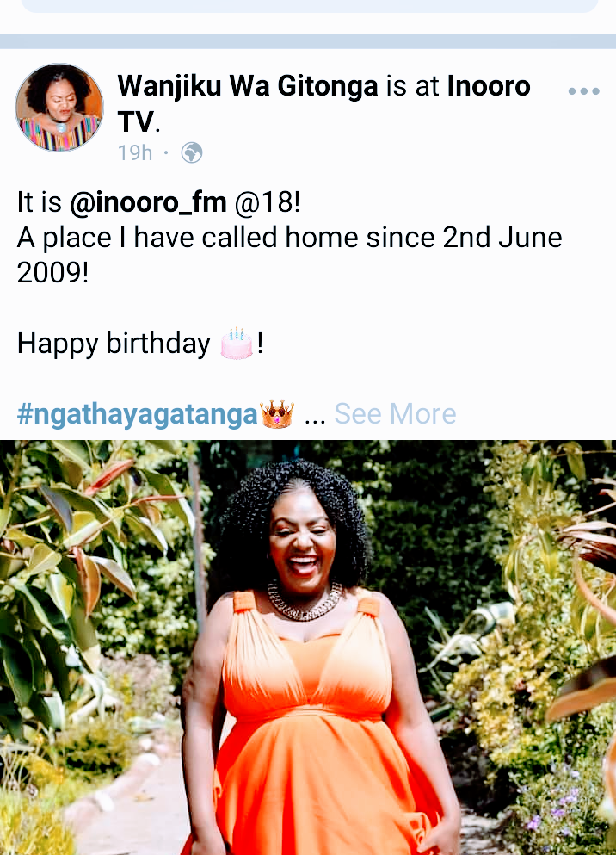Viewport: 616px width, 855px height.
Task: Open Wanjiku Wa Gitonga's profile picture
Action: 59,108
